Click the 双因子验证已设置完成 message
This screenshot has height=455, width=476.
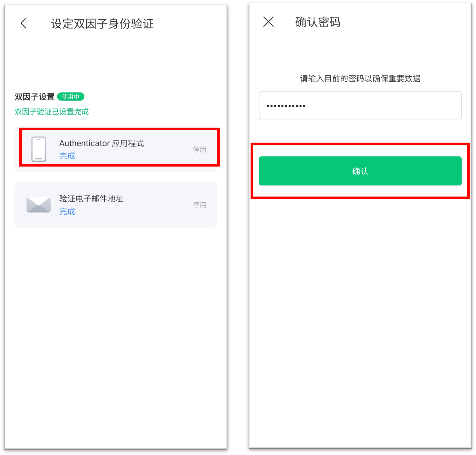[52, 112]
